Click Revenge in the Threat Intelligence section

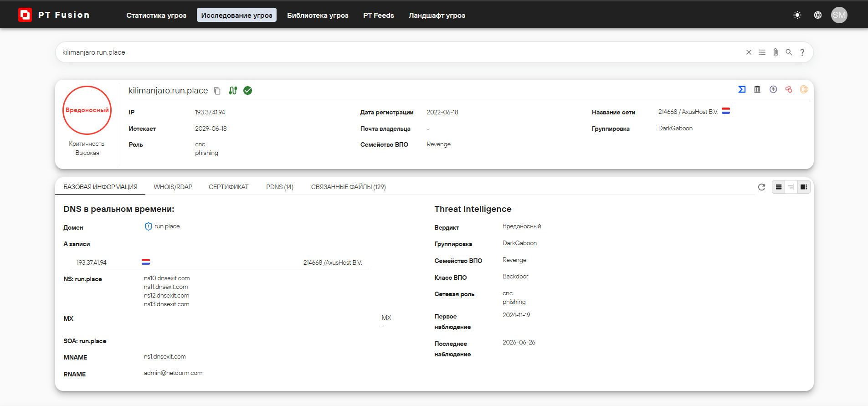[514, 260]
